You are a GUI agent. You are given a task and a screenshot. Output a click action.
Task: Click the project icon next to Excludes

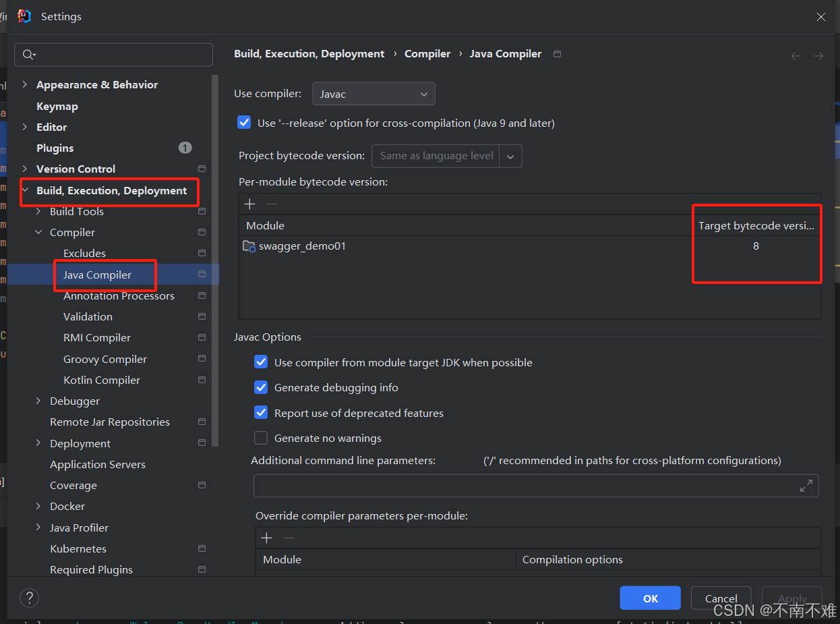[x=202, y=253]
